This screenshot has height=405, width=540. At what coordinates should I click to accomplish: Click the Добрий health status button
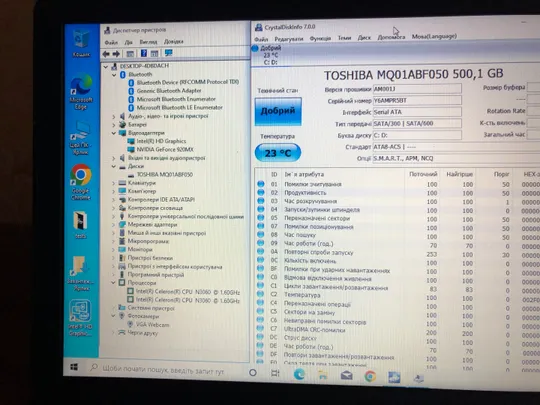point(278,111)
